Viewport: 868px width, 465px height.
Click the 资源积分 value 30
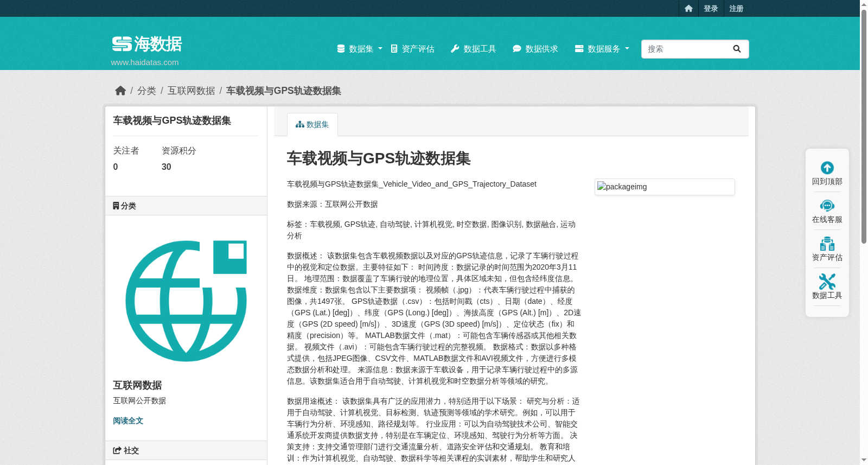click(x=167, y=167)
